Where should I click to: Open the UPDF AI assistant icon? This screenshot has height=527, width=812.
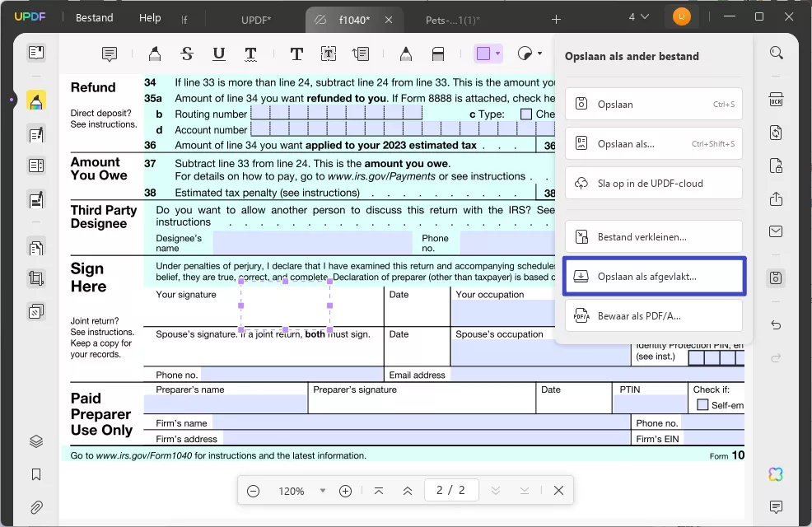tap(776, 474)
